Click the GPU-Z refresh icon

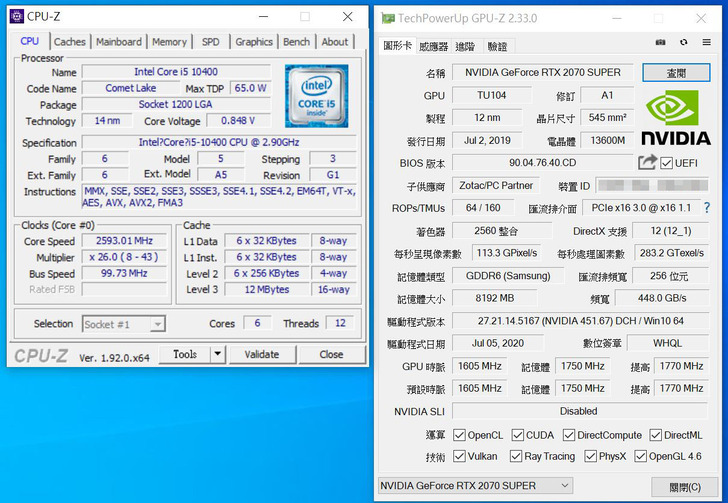coord(683,43)
